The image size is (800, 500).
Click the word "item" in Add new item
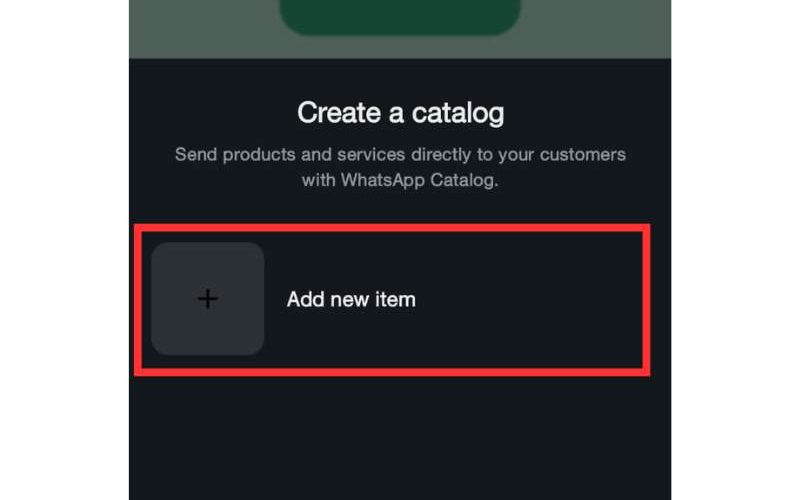pos(395,299)
